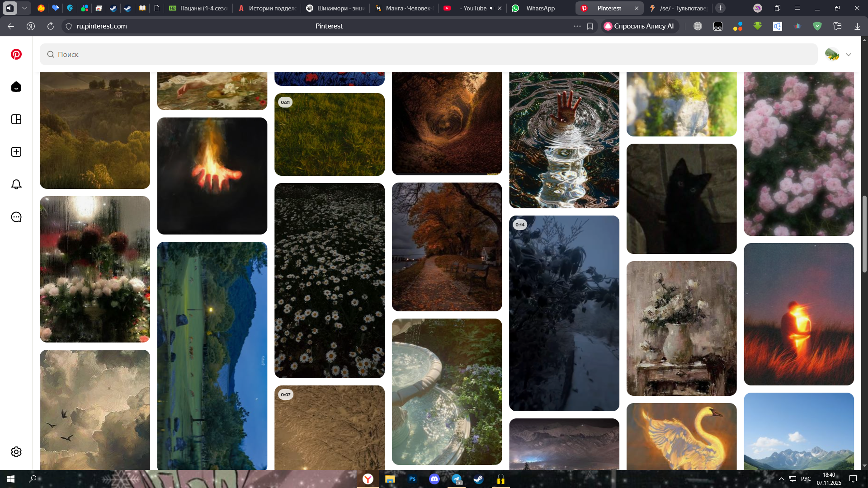Viewport: 868px width, 488px height.
Task: Open a new browser tab
Action: (721, 8)
